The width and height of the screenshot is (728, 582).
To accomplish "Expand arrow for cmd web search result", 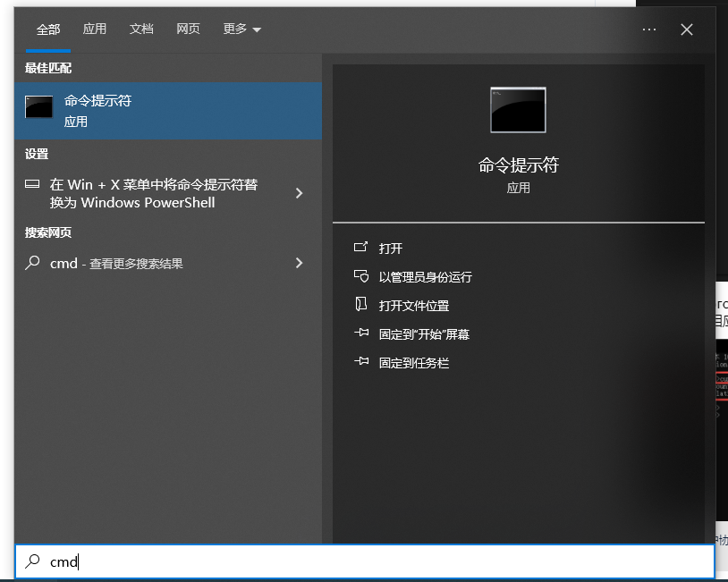I will click(299, 263).
